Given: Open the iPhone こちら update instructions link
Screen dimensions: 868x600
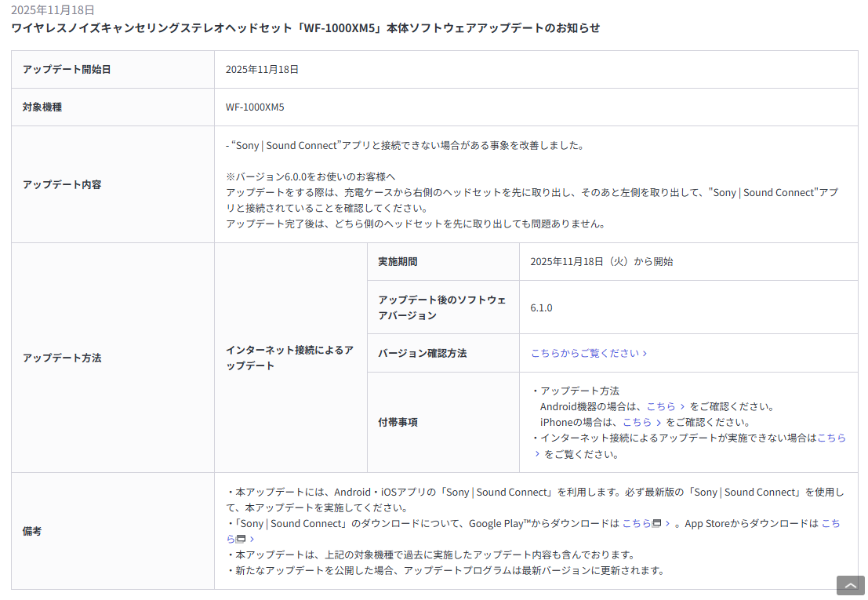Looking at the screenshot, I should [637, 423].
